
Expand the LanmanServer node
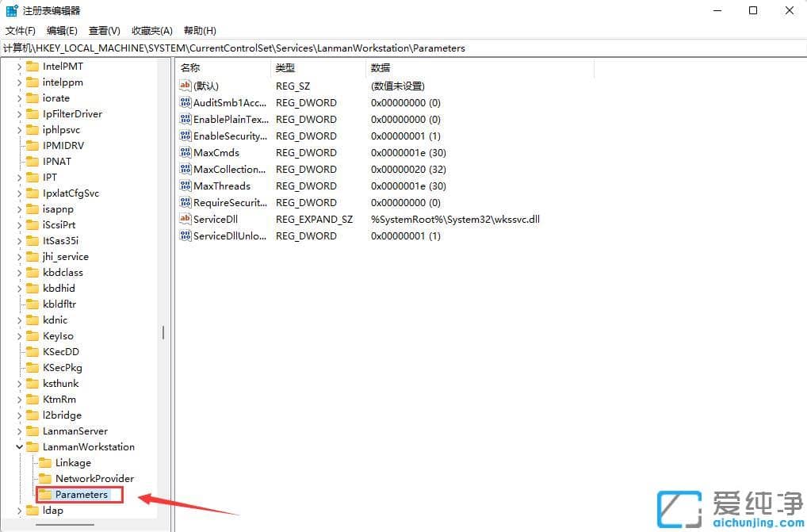[19, 431]
